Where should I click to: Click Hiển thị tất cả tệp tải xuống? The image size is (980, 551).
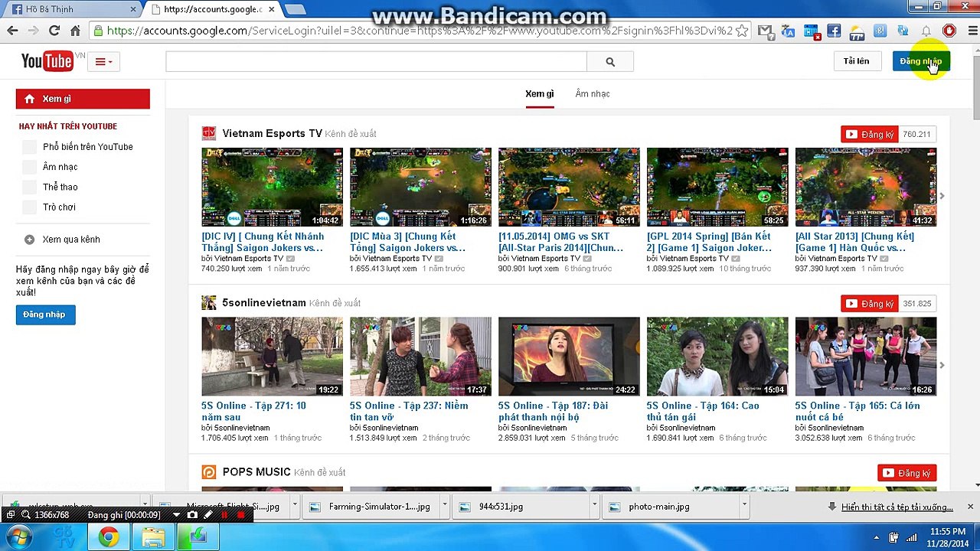pyautogui.click(x=897, y=507)
